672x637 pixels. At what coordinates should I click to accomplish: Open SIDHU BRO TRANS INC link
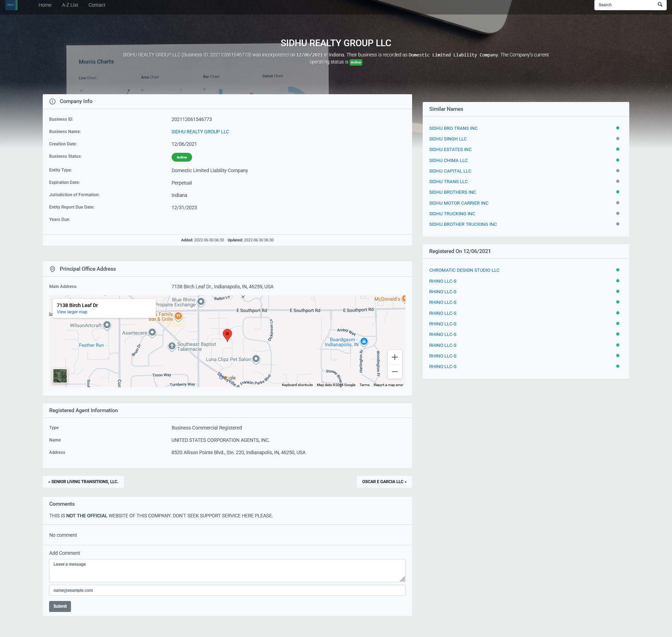click(x=453, y=128)
